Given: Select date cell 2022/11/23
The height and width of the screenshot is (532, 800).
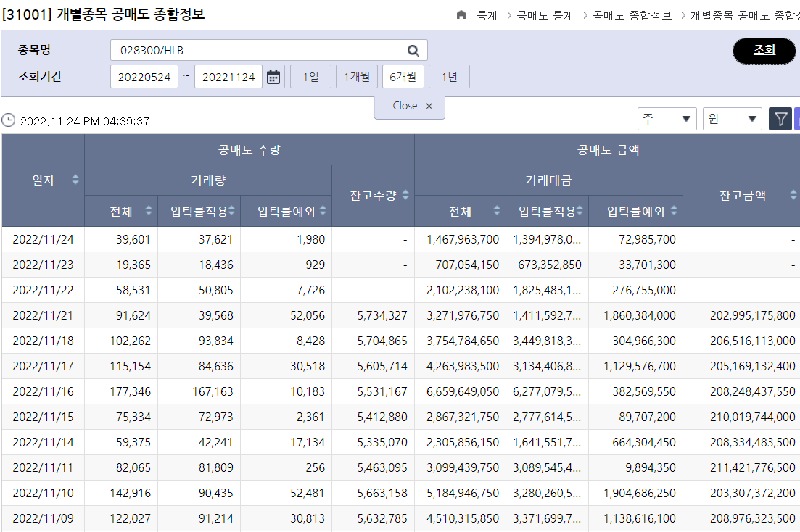Looking at the screenshot, I should pos(43,265).
